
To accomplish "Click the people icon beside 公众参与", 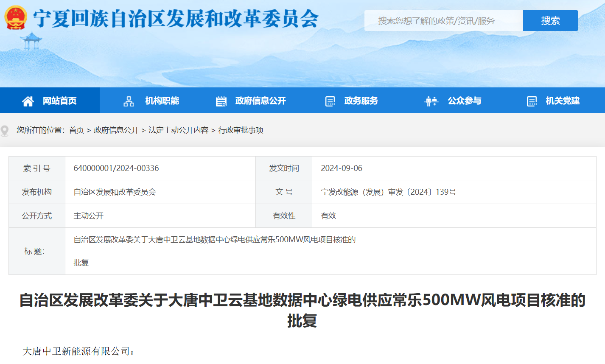I will [x=431, y=101].
